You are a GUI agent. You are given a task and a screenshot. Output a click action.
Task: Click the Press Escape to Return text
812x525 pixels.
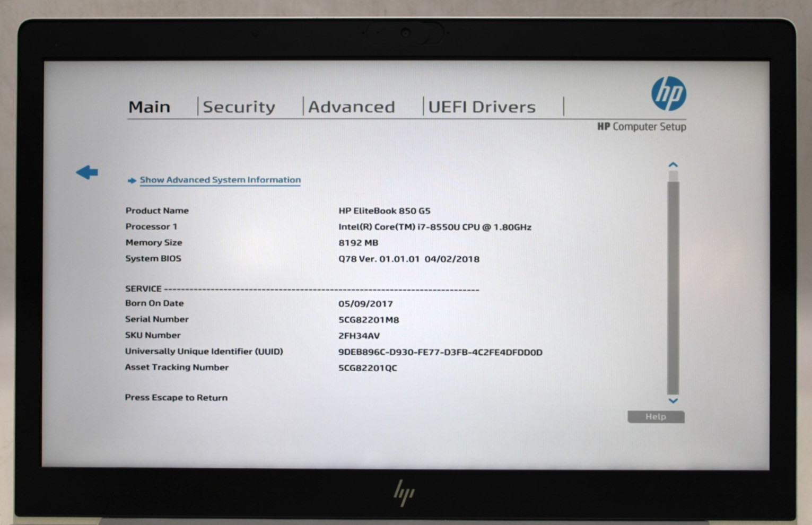click(176, 397)
